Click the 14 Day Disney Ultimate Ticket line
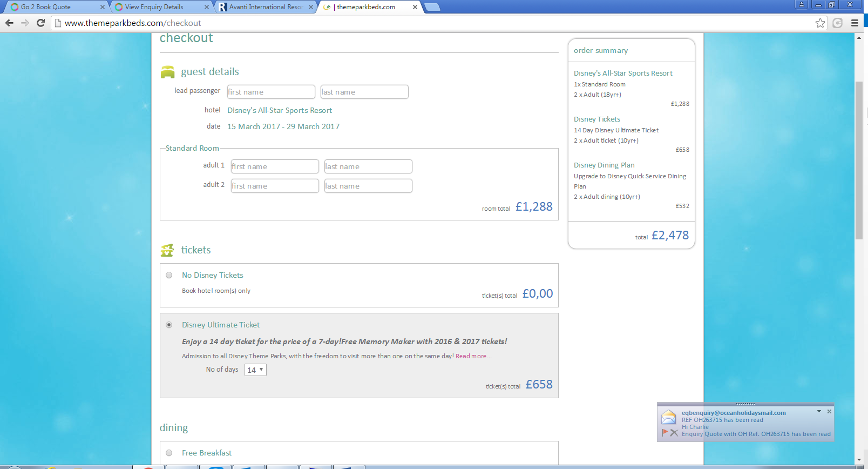 click(616, 130)
